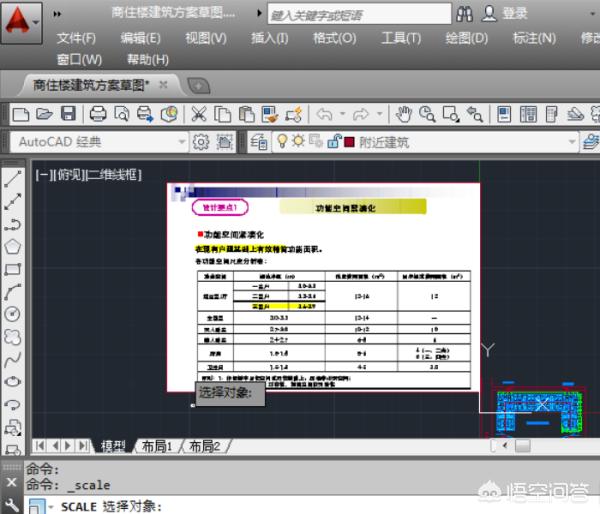Open DesignCenter icon

(x=528, y=114)
